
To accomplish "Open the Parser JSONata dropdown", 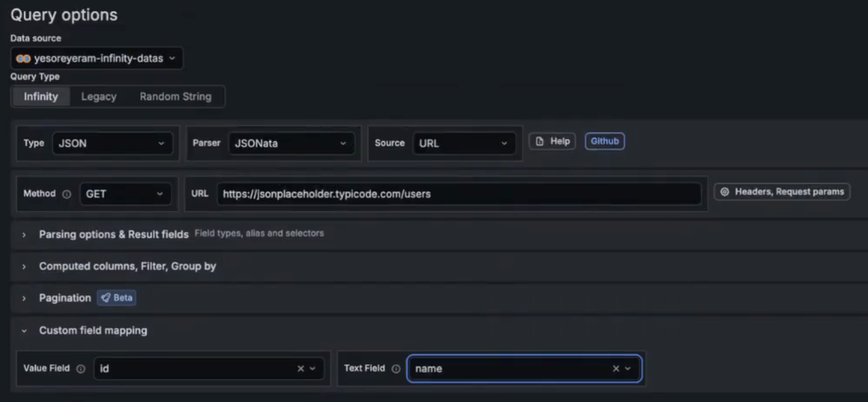I will pyautogui.click(x=291, y=143).
